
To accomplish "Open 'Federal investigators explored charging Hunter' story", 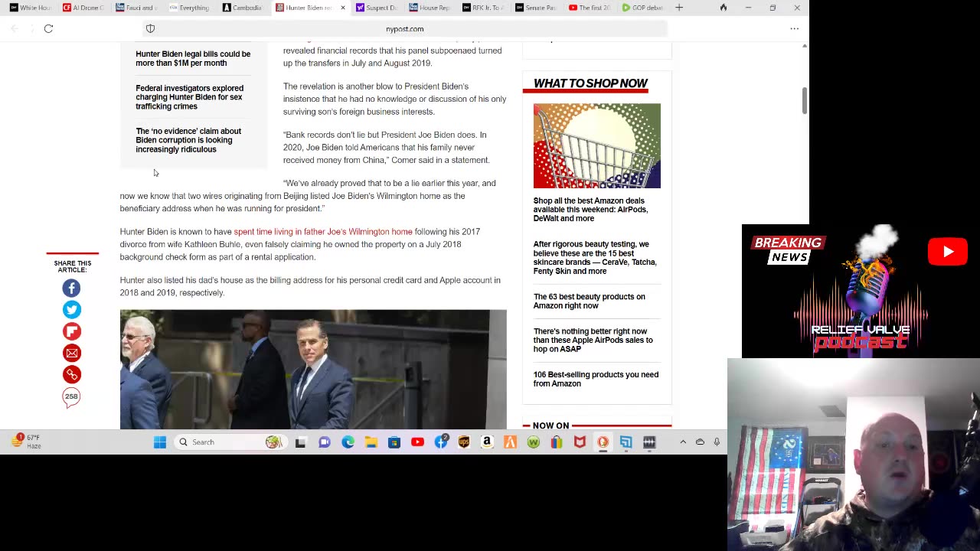I will pos(189,97).
